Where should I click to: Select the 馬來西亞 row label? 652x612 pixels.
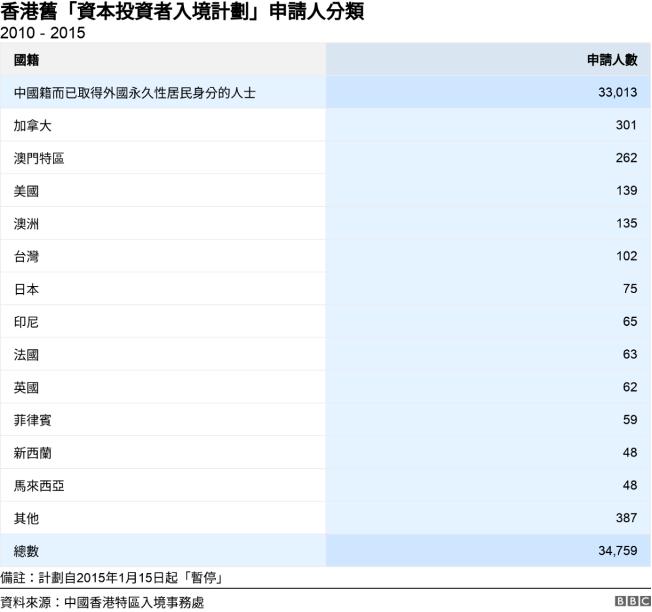pyautogui.click(x=39, y=486)
